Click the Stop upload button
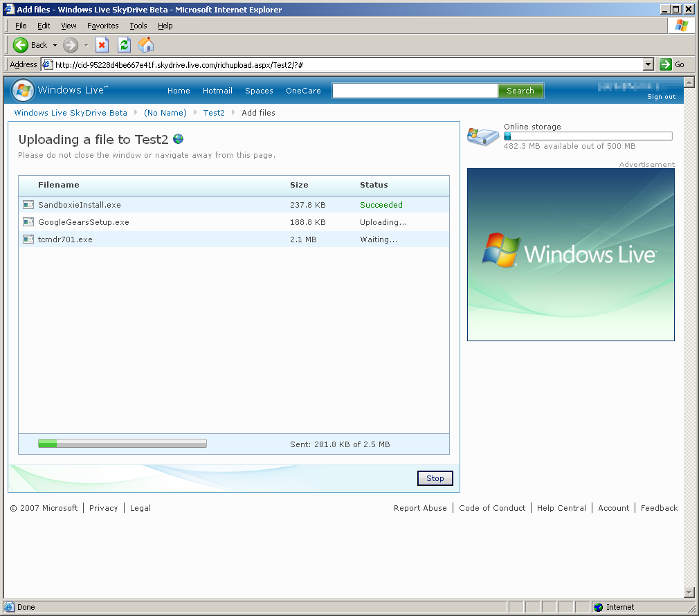This screenshot has height=616, width=699. pos(435,478)
